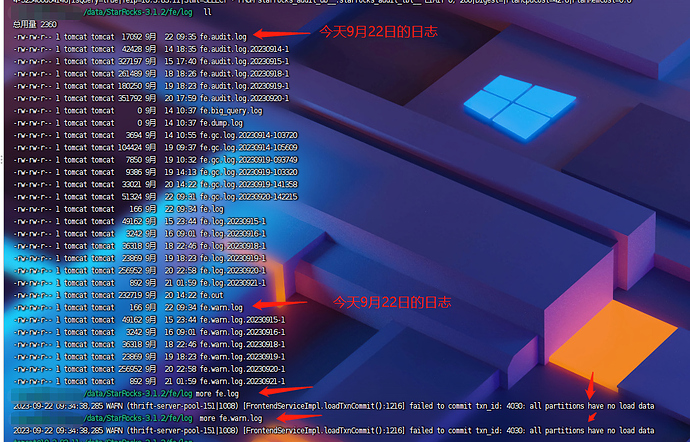Click file size 104424 in the listing

pyautogui.click(x=130, y=148)
